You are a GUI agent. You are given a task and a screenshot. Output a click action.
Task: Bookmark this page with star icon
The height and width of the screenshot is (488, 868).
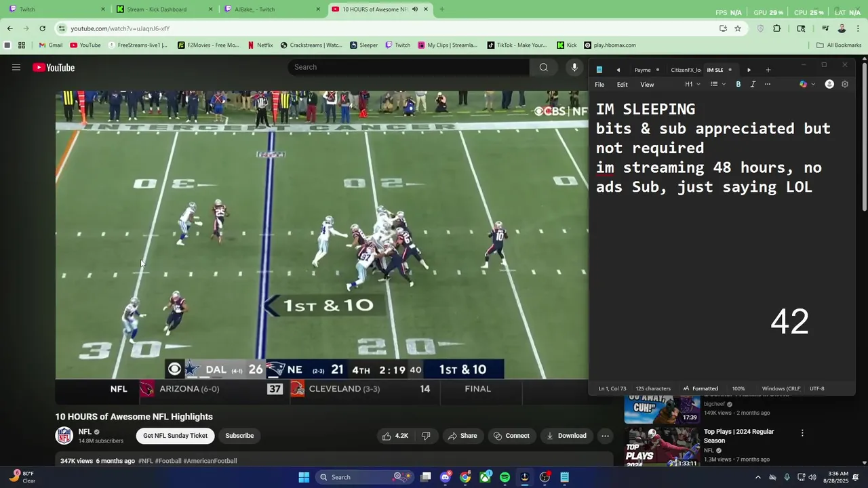pyautogui.click(x=738, y=28)
